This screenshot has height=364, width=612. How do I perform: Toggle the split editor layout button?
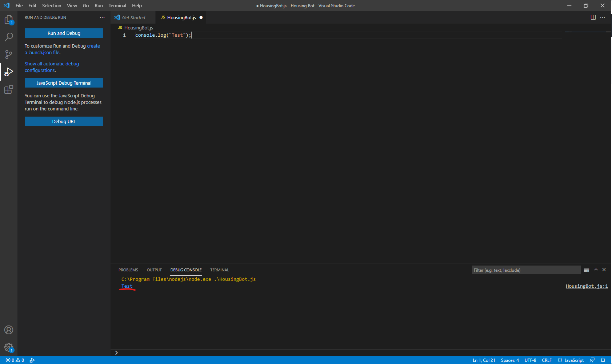[594, 17]
